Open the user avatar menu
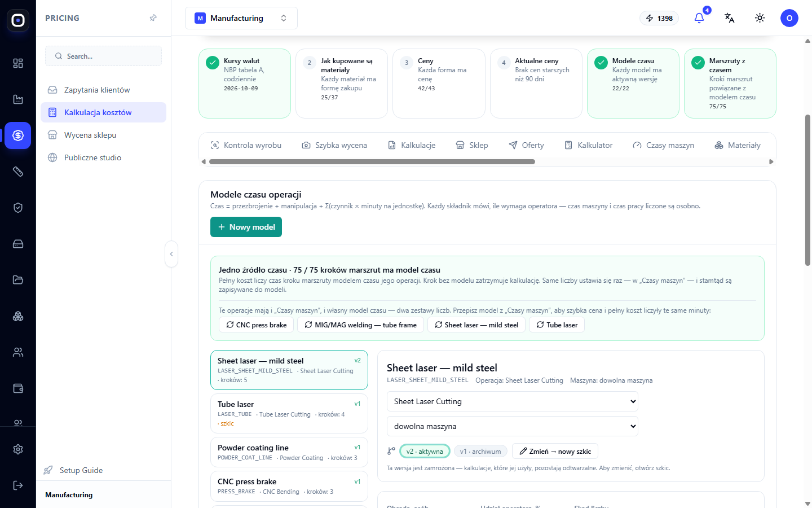 coord(789,18)
